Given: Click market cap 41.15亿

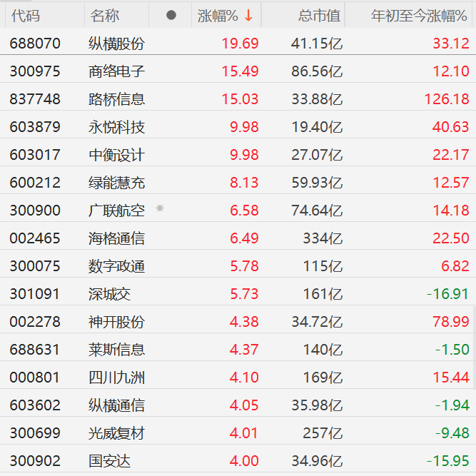Looking at the screenshot, I should pos(317,44).
